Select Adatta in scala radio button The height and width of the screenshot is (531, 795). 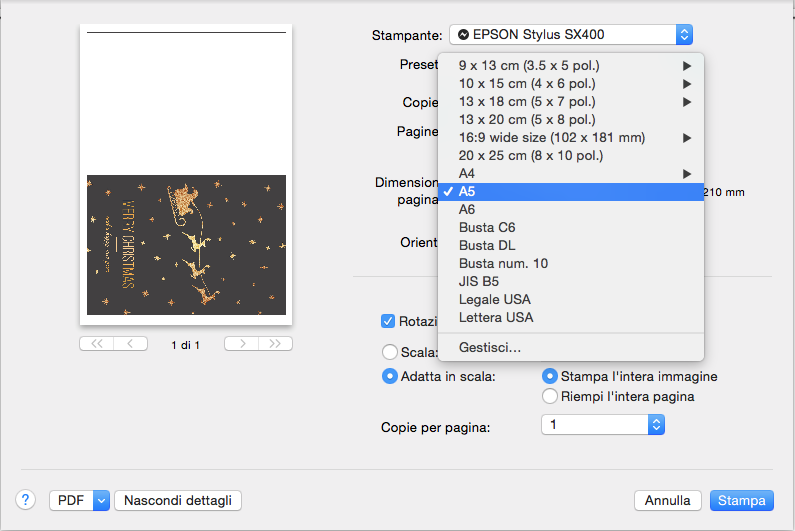[389, 376]
